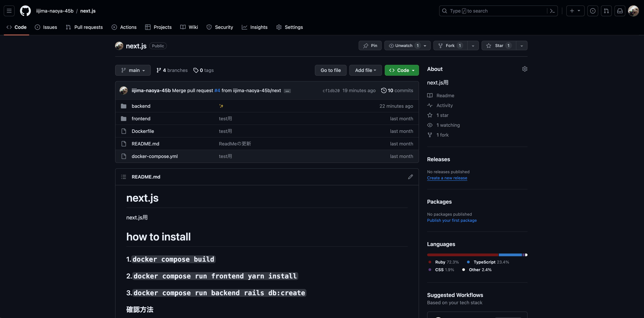Open the Insights tab
Image resolution: width=644 pixels, height=318 pixels.
(255, 27)
